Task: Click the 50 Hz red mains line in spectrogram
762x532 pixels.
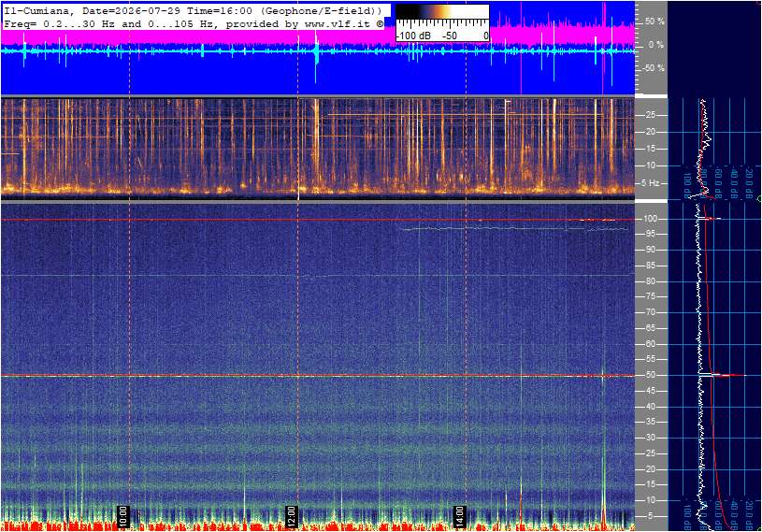Action: (x=318, y=376)
